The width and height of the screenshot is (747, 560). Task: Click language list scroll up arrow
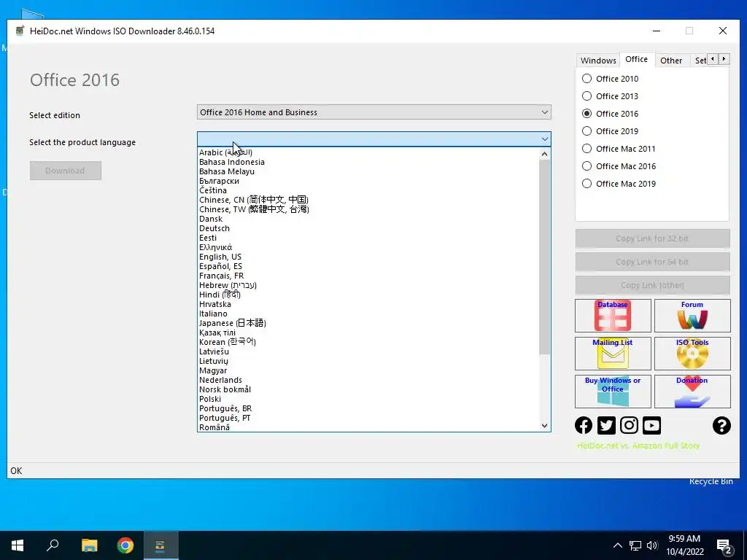(544, 154)
